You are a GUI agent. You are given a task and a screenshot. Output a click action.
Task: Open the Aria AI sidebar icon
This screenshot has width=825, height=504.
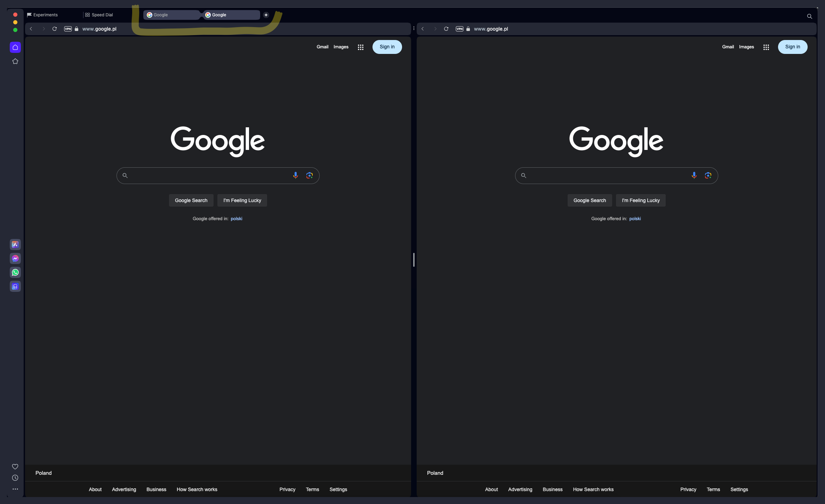click(15, 245)
